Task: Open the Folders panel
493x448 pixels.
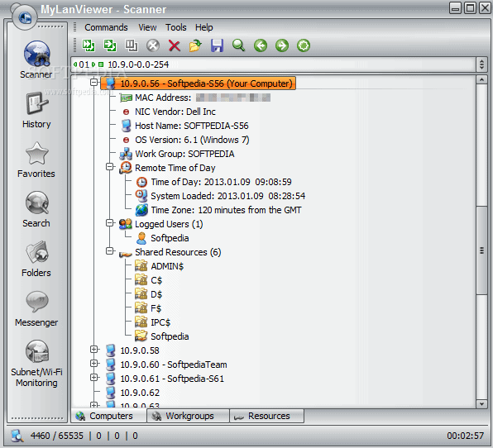Action: coord(36,259)
